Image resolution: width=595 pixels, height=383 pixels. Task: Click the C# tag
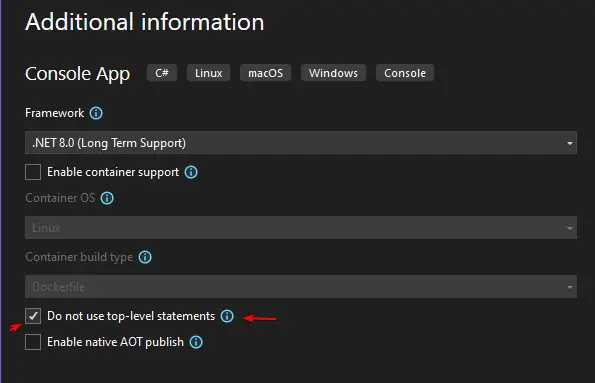pos(162,73)
